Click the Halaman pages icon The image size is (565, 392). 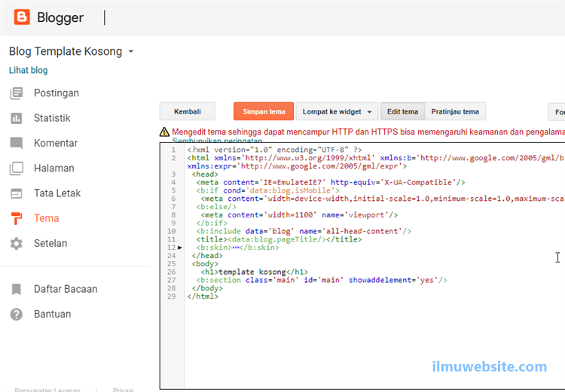click(x=17, y=169)
